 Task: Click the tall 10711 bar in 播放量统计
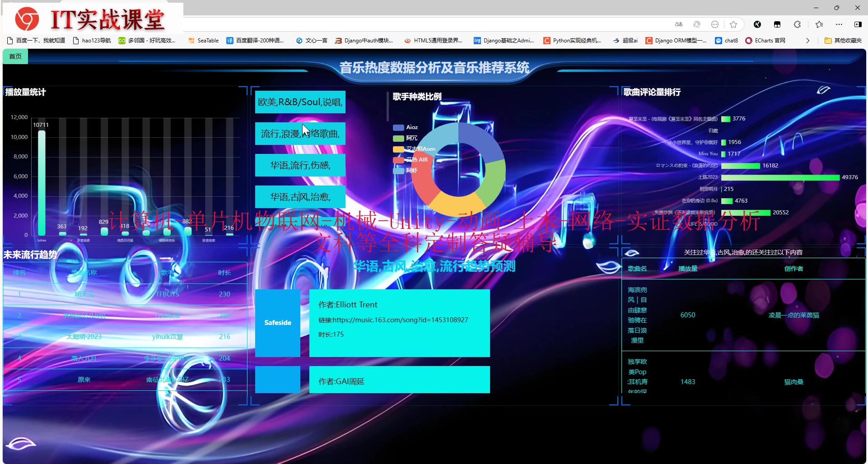42,183
